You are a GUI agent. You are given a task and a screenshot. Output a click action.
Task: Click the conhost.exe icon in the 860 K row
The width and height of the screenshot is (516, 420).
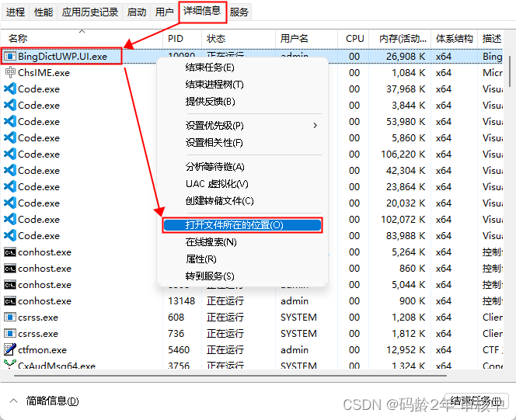coord(10,268)
